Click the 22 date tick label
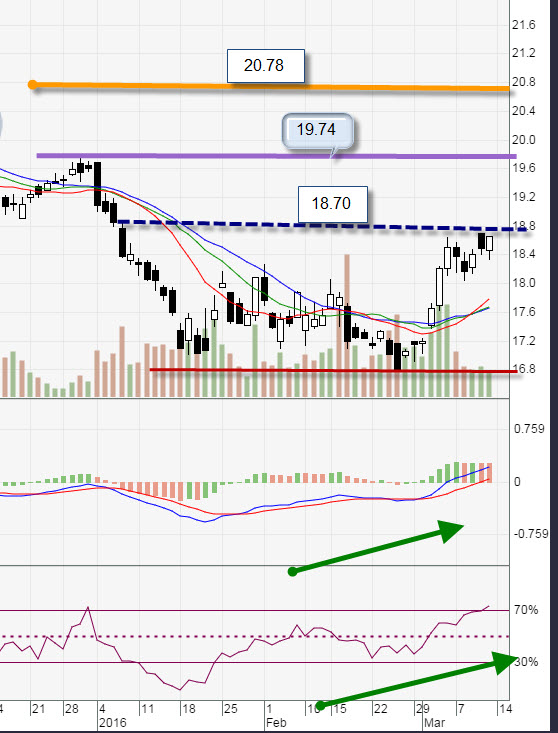The width and height of the screenshot is (558, 733). [x=380, y=709]
